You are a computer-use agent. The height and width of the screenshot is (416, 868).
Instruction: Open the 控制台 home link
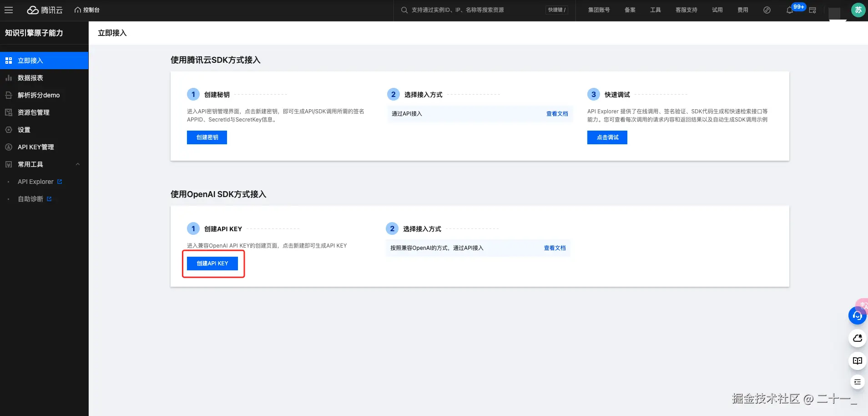click(87, 10)
